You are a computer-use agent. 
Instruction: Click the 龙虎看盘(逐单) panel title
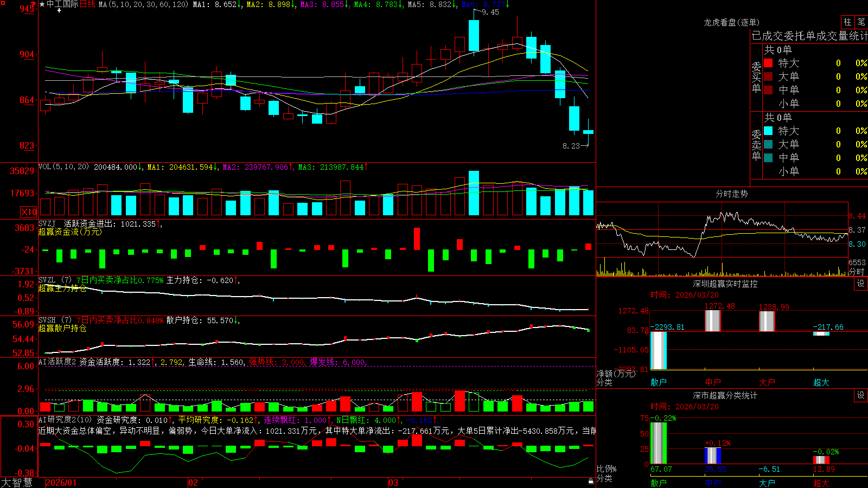tap(731, 22)
